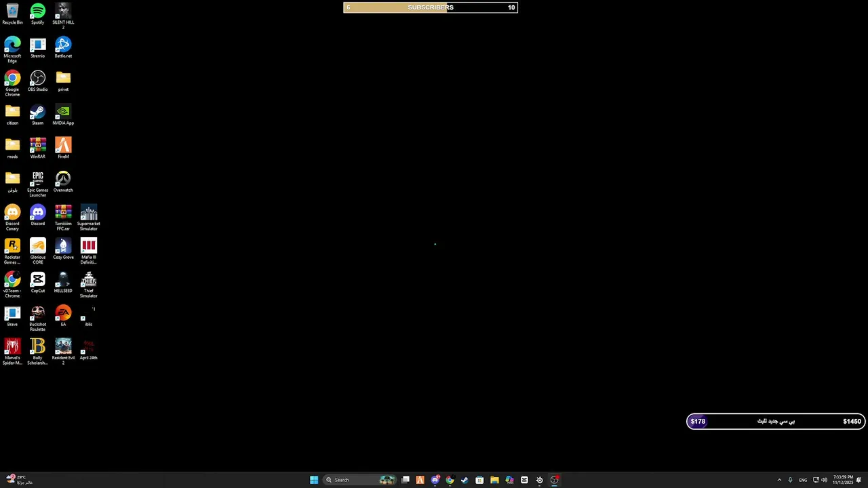Open the citizen folder
Screen dimensions: 868x488
tap(12, 115)
